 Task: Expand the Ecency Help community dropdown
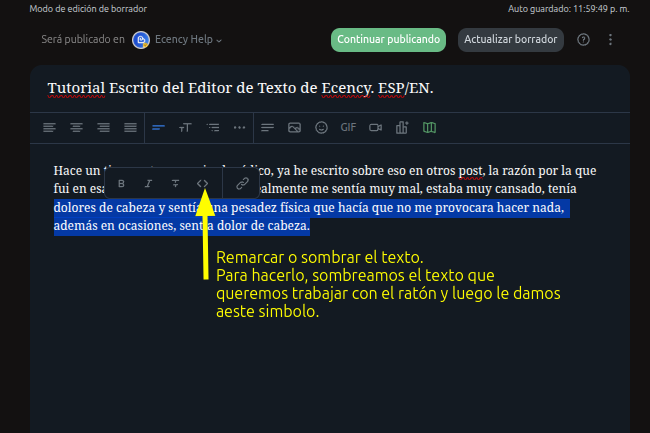[x=189, y=40]
